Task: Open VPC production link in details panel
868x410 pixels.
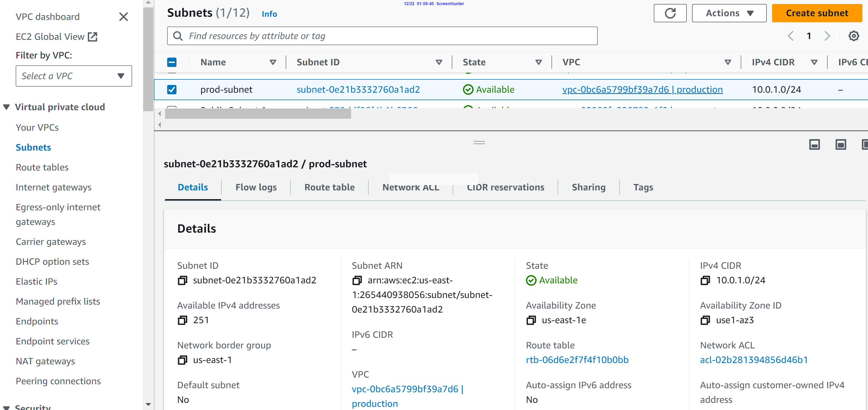Action: pyautogui.click(x=407, y=396)
